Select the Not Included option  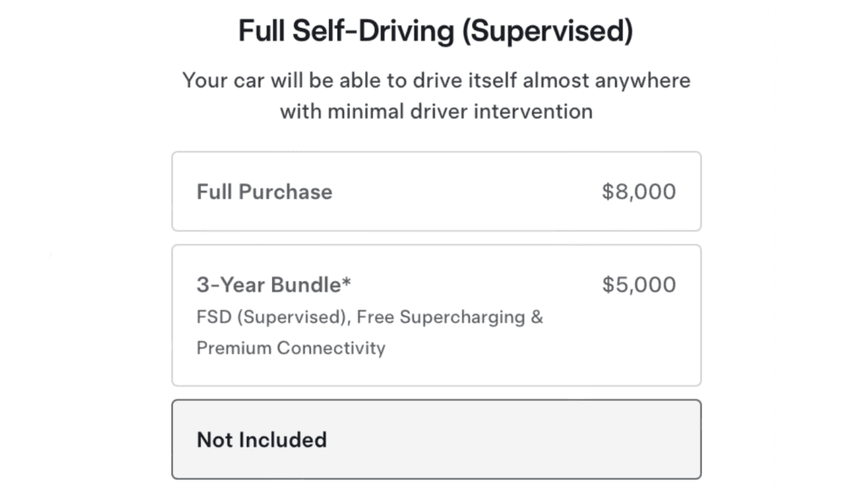(x=436, y=440)
